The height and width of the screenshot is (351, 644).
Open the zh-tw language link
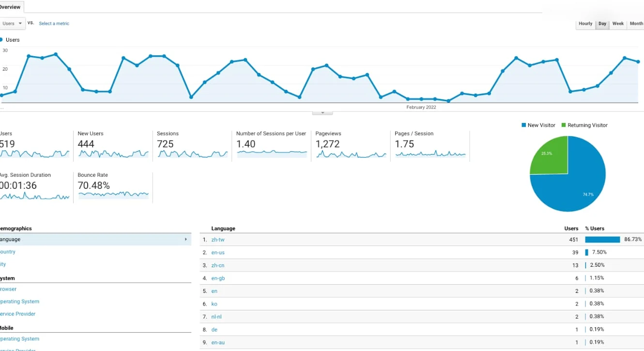(x=218, y=240)
